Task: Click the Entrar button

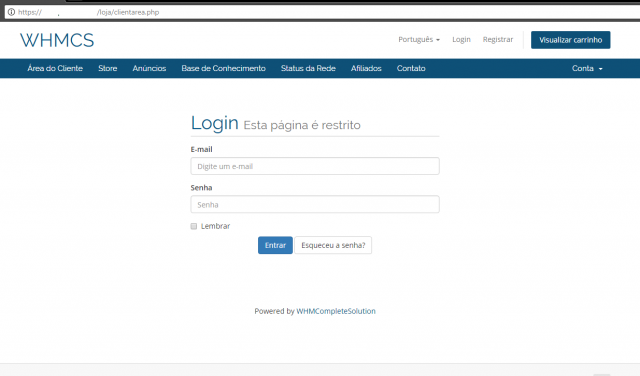Action: (x=275, y=245)
